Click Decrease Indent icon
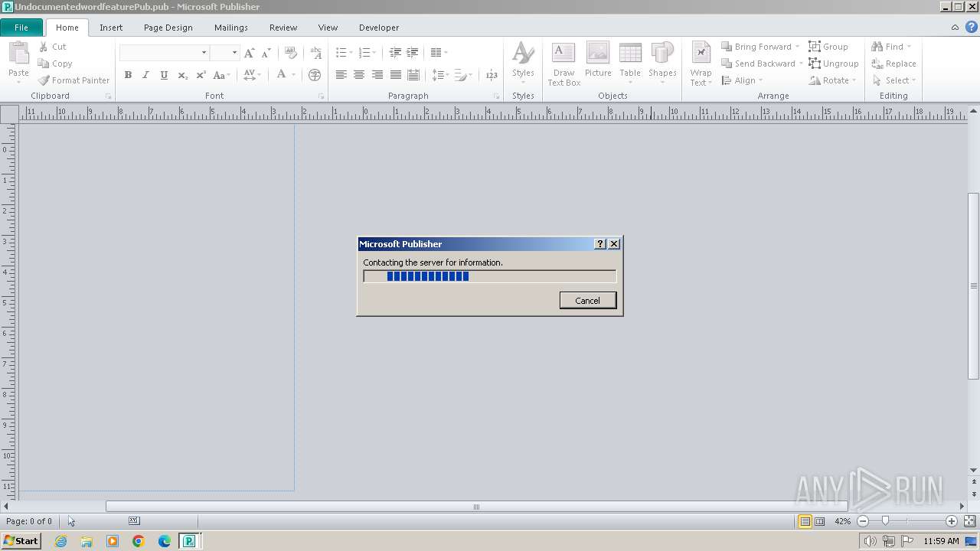 click(x=395, y=53)
